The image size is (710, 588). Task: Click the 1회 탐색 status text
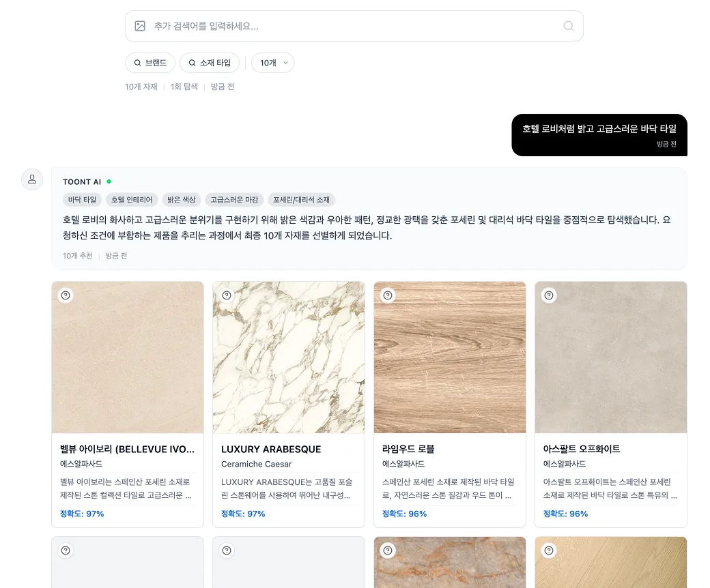coord(184,87)
